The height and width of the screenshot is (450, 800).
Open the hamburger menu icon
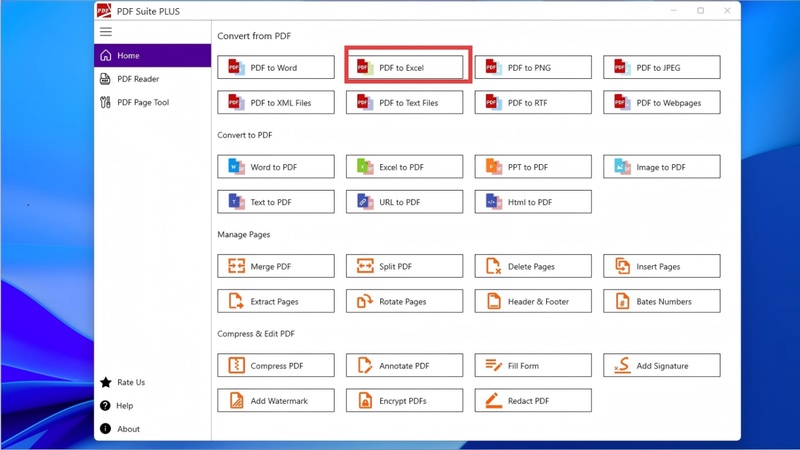(106, 32)
